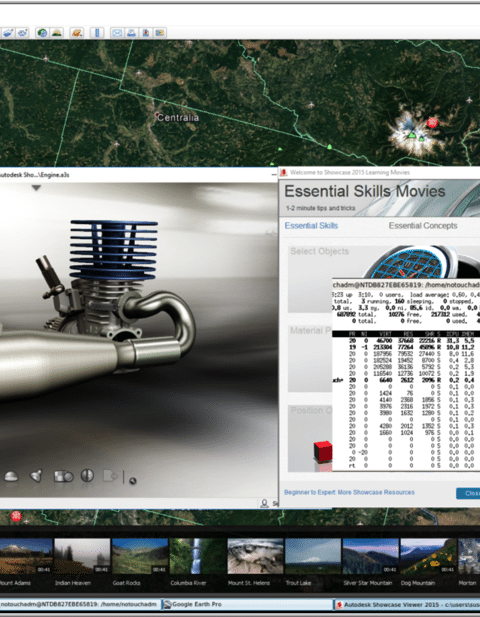Click the Essential Skills Movies heading
The height and width of the screenshot is (617, 480).
[365, 191]
